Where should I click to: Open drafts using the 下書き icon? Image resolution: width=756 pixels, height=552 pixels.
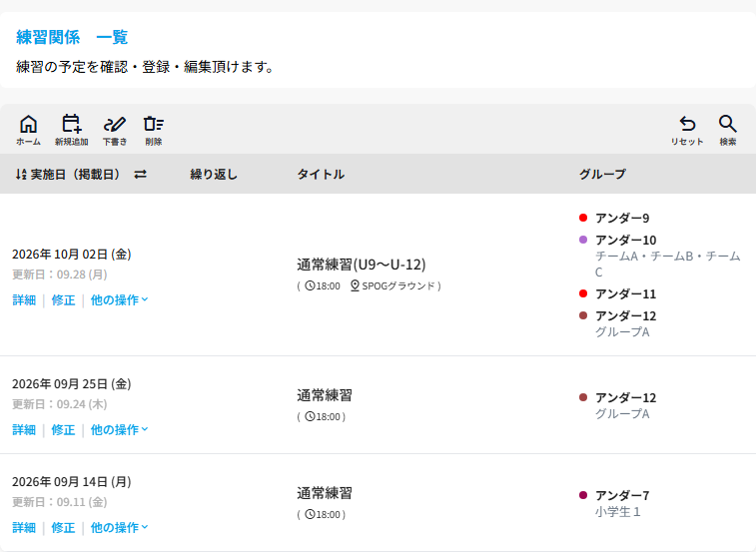click(115, 130)
